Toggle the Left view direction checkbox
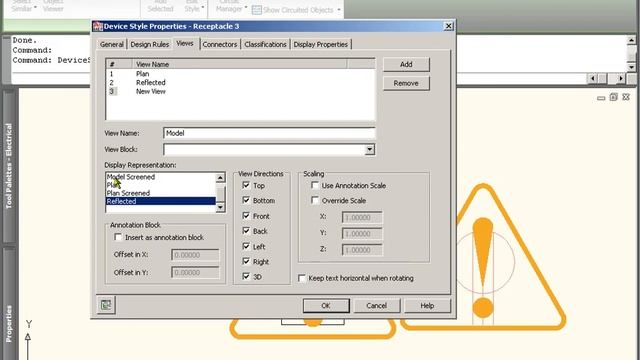Image resolution: width=640 pixels, height=360 pixels. [246, 246]
